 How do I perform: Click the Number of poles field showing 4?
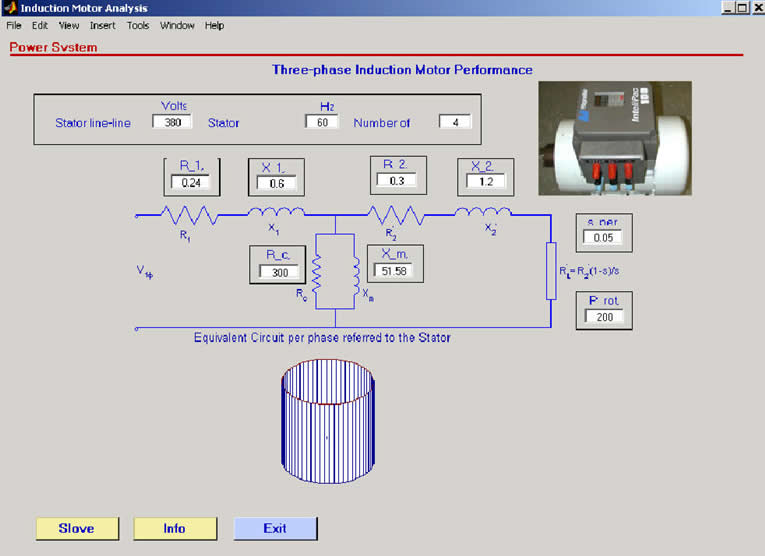tap(455, 122)
